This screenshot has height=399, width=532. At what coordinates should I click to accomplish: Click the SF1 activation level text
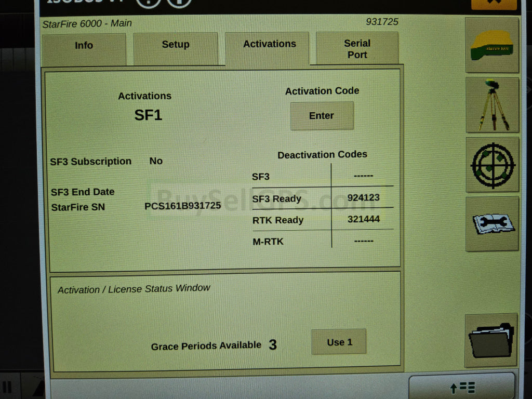pyautogui.click(x=148, y=115)
